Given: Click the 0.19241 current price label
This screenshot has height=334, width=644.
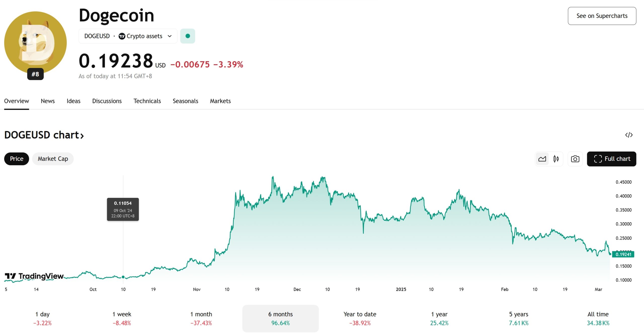Looking at the screenshot, I should point(623,254).
